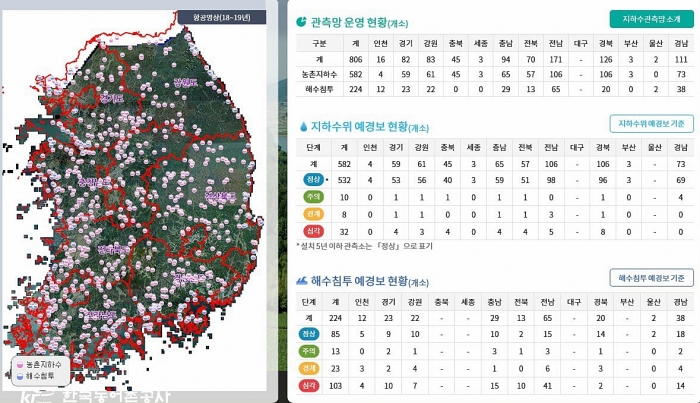Click the 관측망 운영 현황 pie chart icon
700x403 pixels.
(x=302, y=21)
